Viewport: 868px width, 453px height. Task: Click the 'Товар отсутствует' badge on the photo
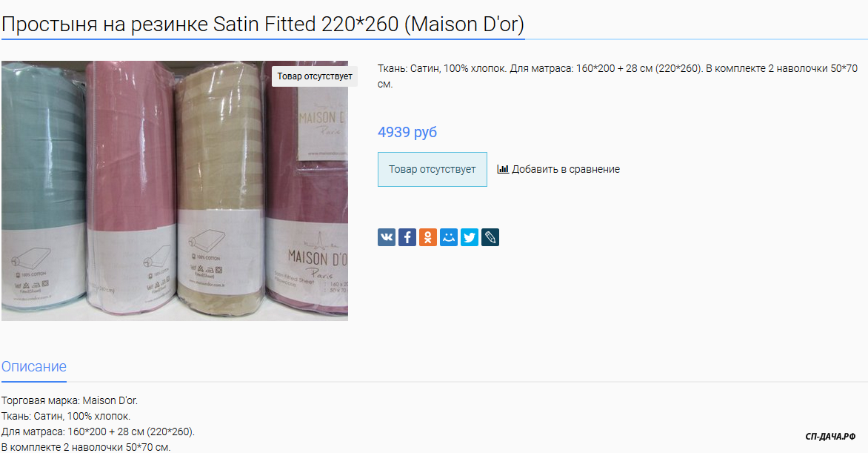coord(315,76)
